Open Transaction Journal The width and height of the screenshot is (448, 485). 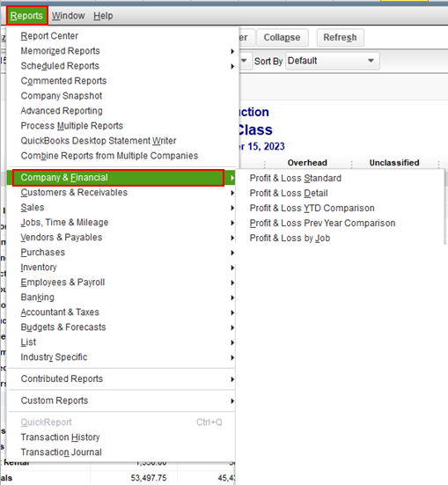click(x=121, y=452)
